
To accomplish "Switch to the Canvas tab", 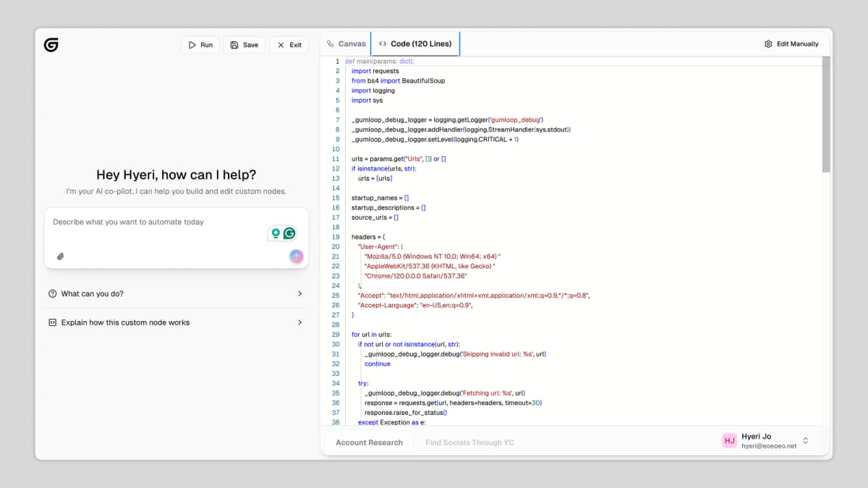I will 346,43.
